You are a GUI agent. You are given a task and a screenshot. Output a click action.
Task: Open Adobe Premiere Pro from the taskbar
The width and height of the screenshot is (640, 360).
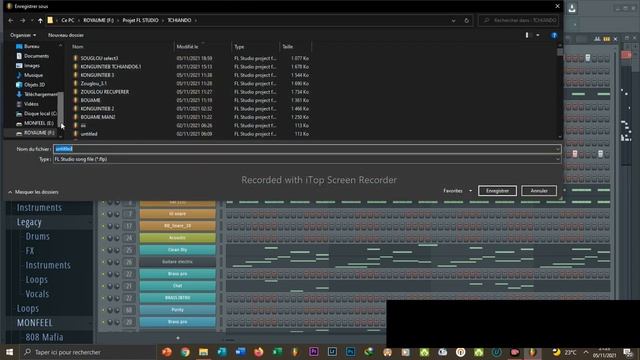(x=314, y=352)
